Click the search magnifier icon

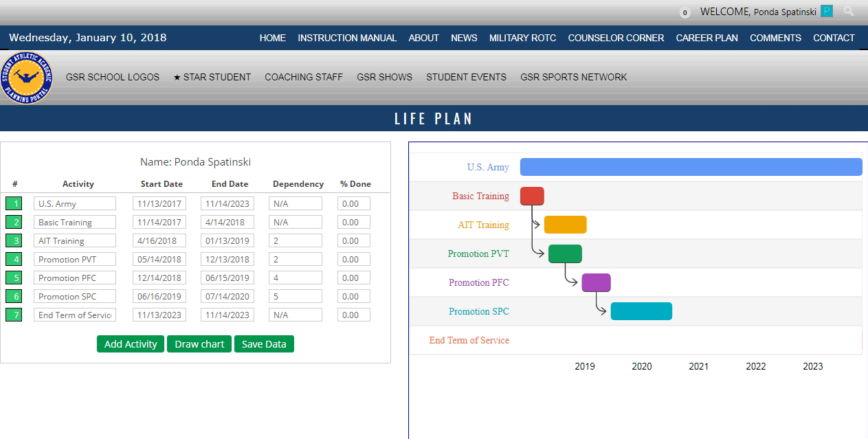click(x=849, y=11)
